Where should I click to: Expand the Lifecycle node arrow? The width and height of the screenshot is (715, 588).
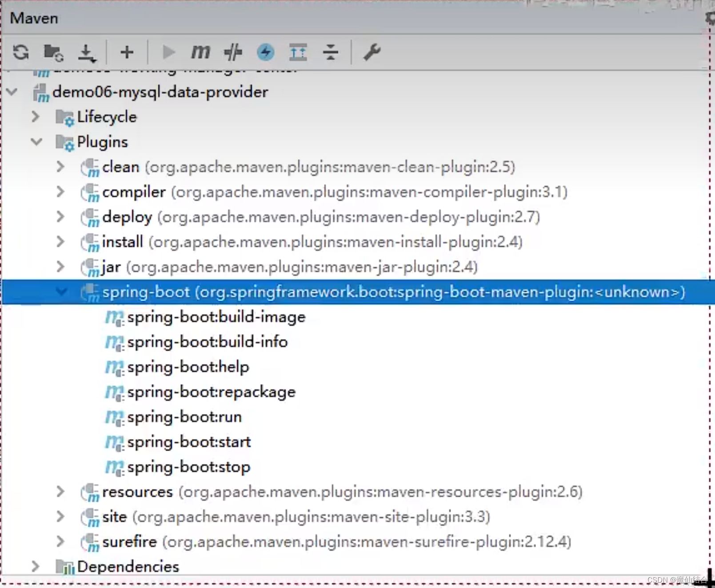coord(36,117)
